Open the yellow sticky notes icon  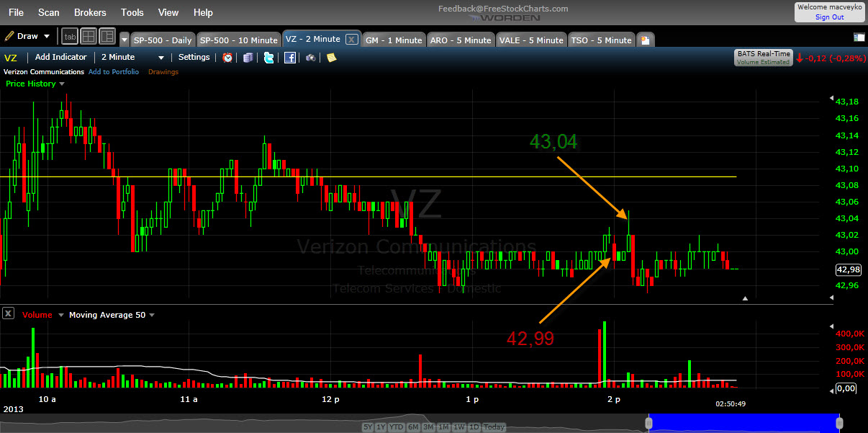(x=331, y=58)
